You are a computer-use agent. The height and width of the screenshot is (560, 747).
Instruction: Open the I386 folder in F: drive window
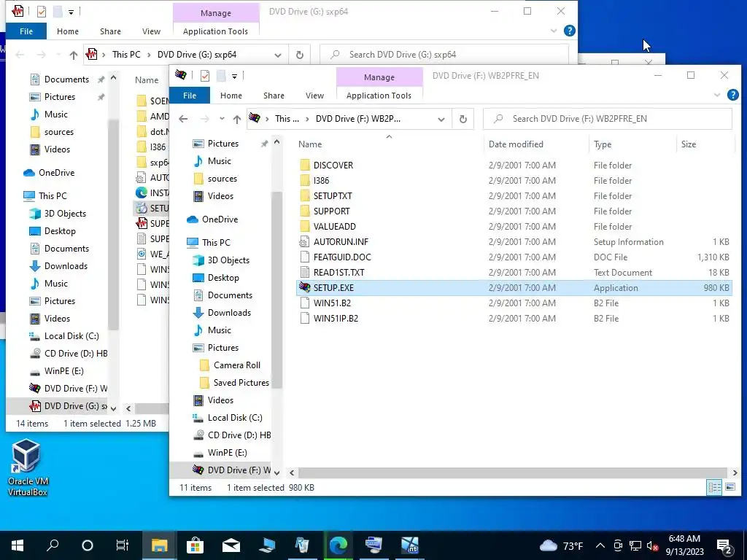[x=321, y=181]
